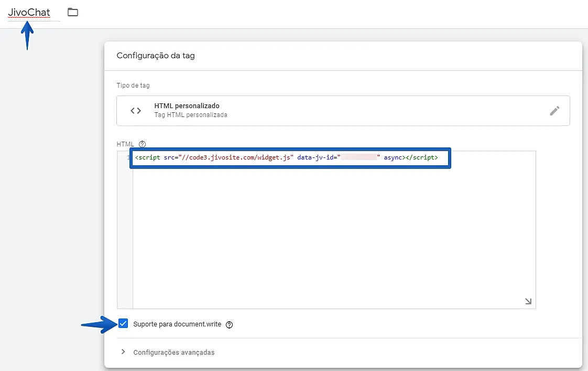Click the 'Tag HTML personalizada' subtitle text

coord(191,115)
